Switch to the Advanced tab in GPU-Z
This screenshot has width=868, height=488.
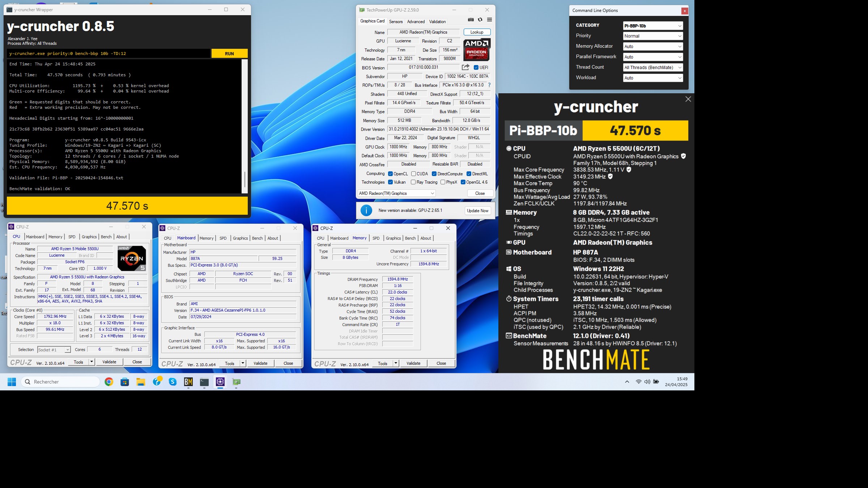click(x=416, y=22)
